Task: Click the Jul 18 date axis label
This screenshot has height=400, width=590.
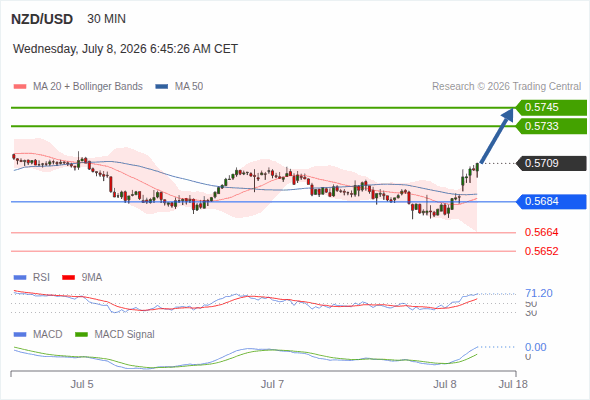Action: click(x=513, y=385)
